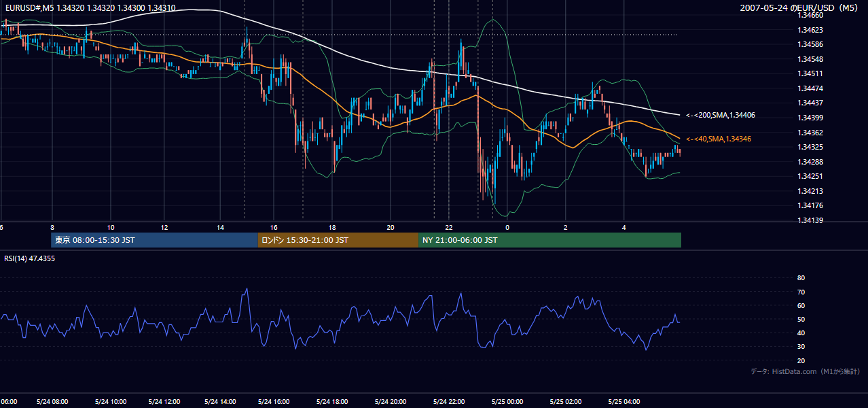
Task: Click price level 1.34176 on price axis
Action: [811, 205]
